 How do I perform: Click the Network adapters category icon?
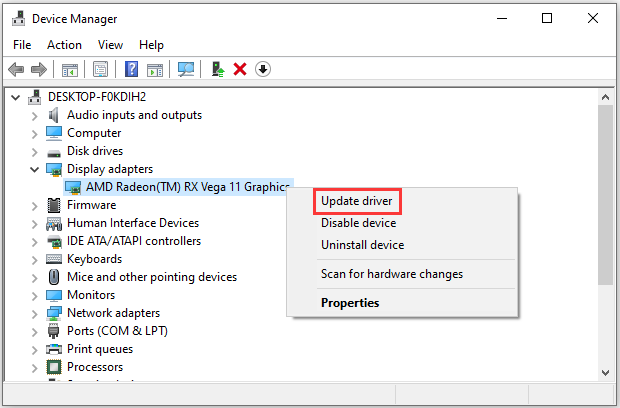54,313
